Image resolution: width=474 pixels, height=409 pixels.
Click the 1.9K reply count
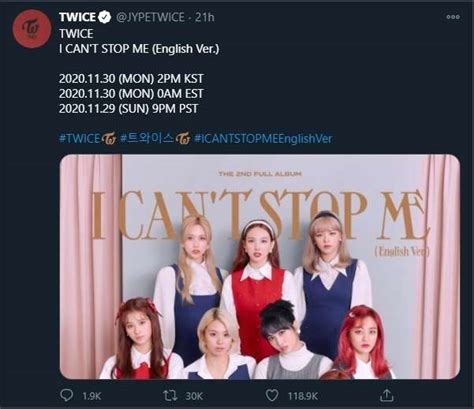pyautogui.click(x=91, y=396)
